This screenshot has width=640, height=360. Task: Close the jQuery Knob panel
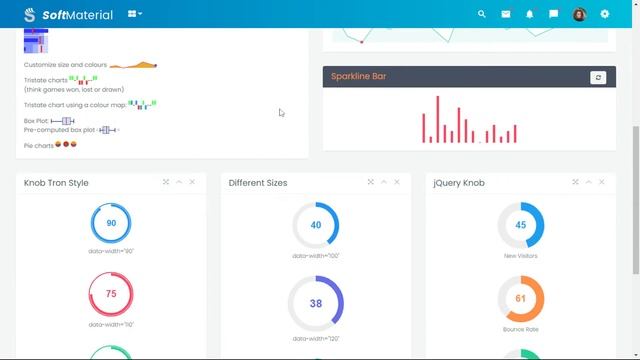(602, 182)
